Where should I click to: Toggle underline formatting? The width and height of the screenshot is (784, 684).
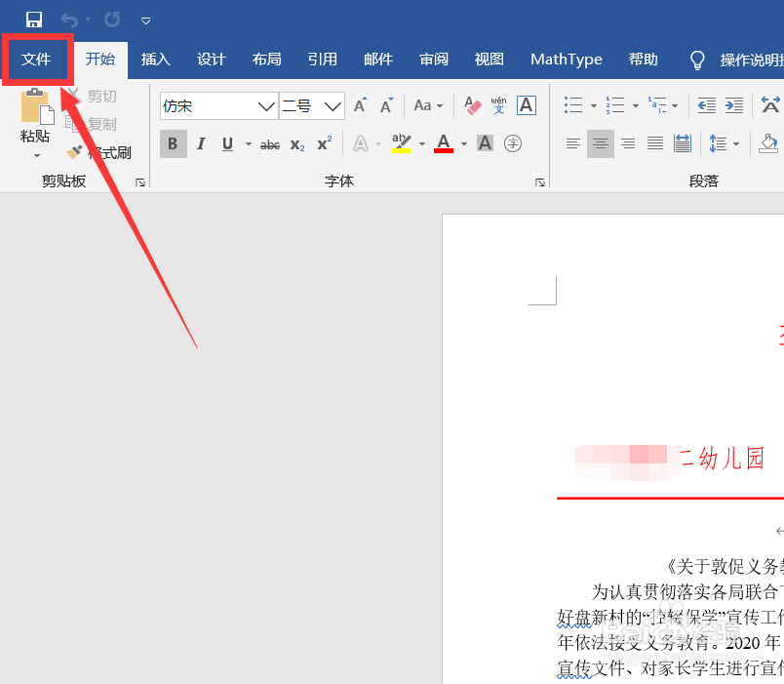tap(225, 143)
